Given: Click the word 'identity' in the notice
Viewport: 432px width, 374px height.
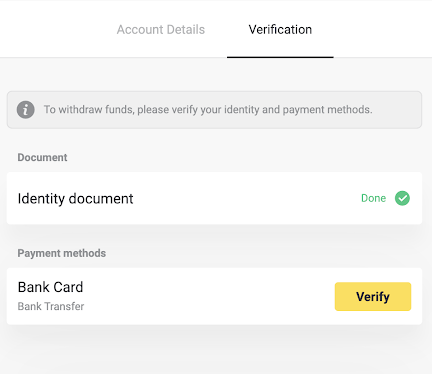Looking at the screenshot, I should coord(242,110).
